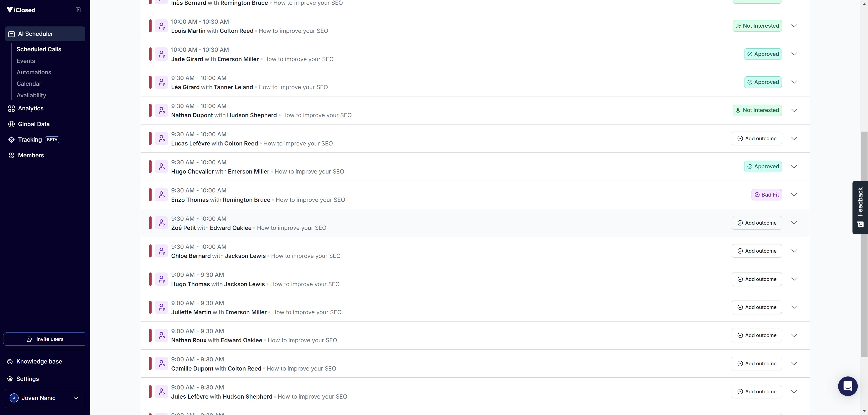Click the Tracking target icon

(11, 140)
